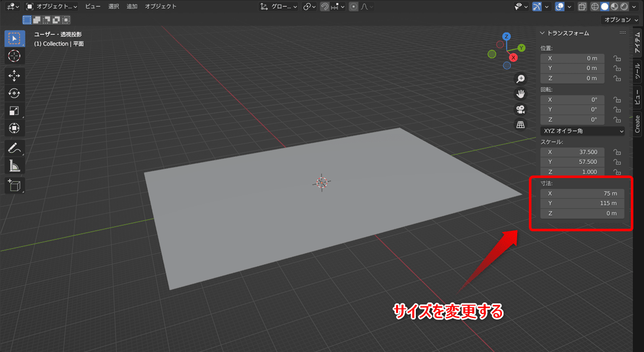Open the View (ビュー) menu
644x352 pixels.
(x=92, y=7)
